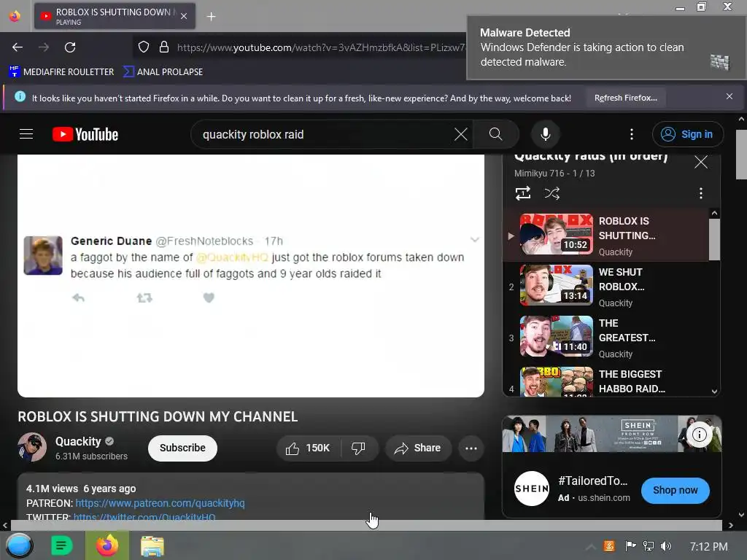Open the tracking protection shield icon
This screenshot has height=560, width=747.
click(144, 47)
